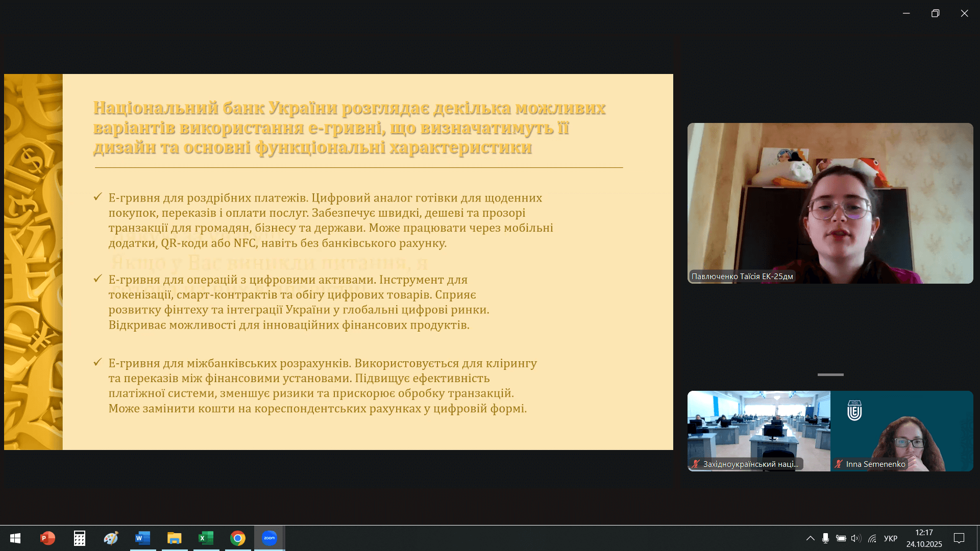Launch Microsoft Excel from the taskbar
This screenshot has width=980, height=551.
pyautogui.click(x=206, y=538)
